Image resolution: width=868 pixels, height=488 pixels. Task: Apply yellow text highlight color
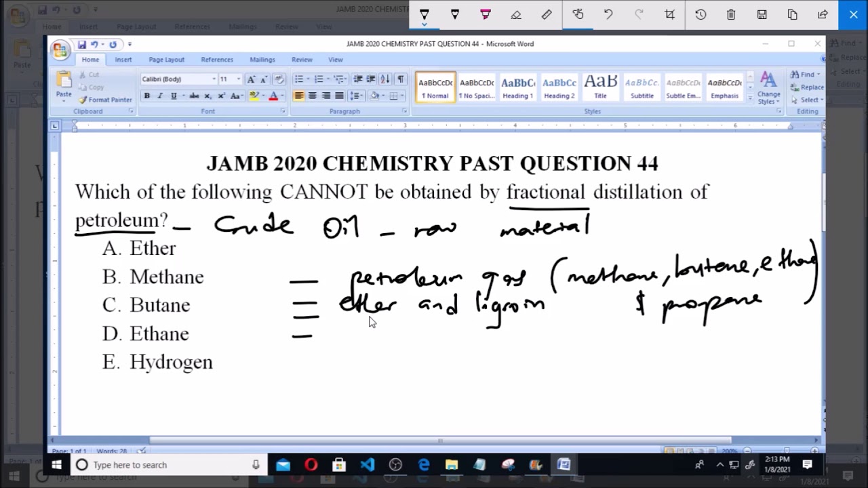point(254,96)
